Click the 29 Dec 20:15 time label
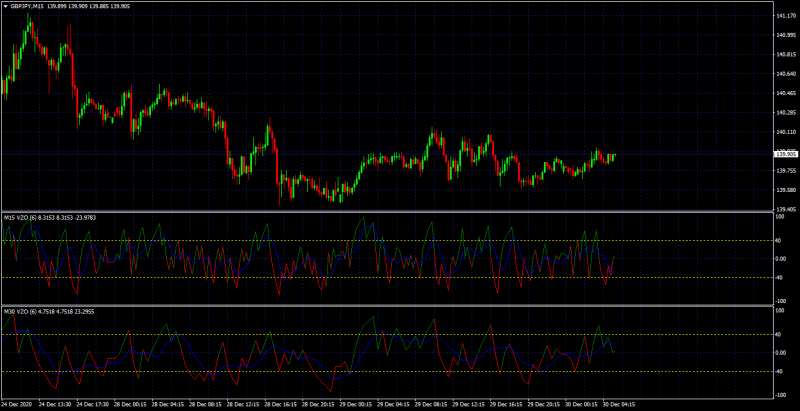The image size is (800, 411). (545, 404)
